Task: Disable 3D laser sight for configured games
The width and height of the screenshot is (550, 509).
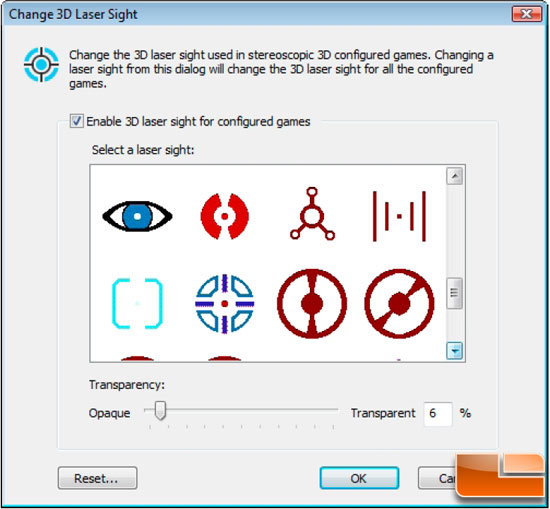Action: point(76,121)
